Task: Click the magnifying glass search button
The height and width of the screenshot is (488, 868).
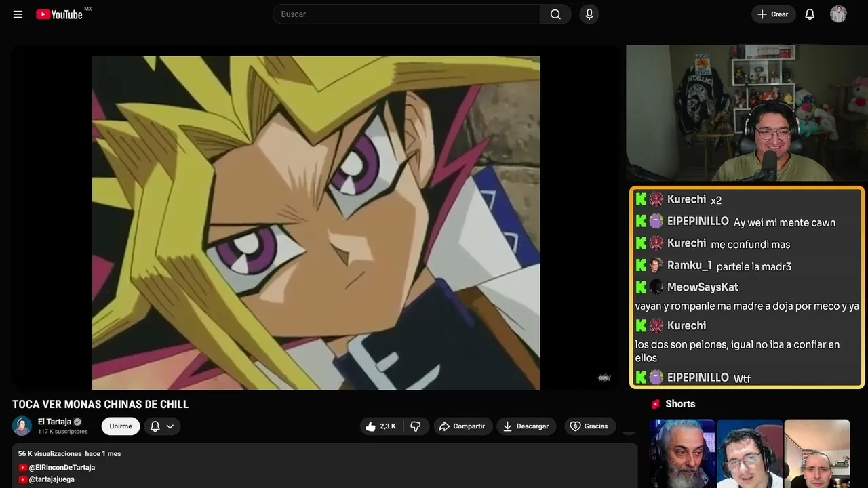Action: point(555,14)
